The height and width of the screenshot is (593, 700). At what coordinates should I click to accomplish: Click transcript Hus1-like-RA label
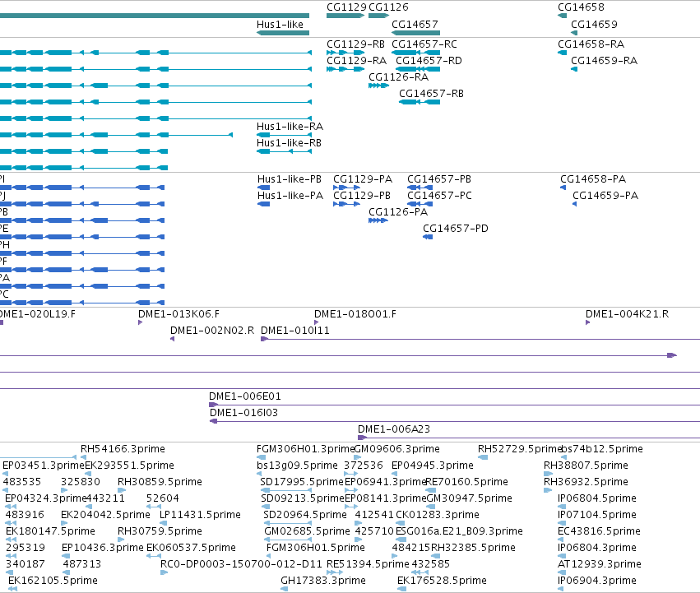(290, 127)
